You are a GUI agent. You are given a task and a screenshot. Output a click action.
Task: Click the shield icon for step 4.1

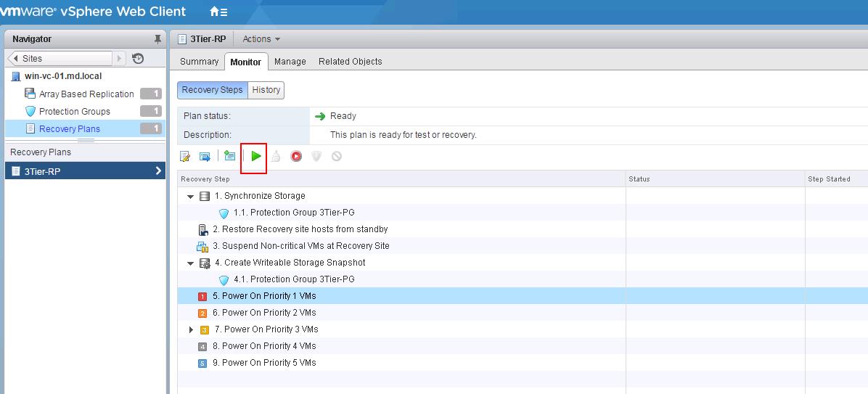[x=224, y=279]
